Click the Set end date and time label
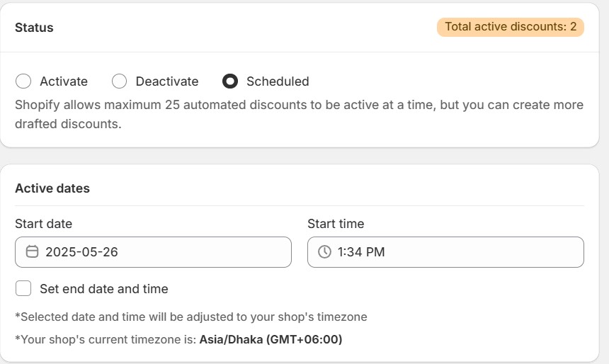 [x=104, y=289]
